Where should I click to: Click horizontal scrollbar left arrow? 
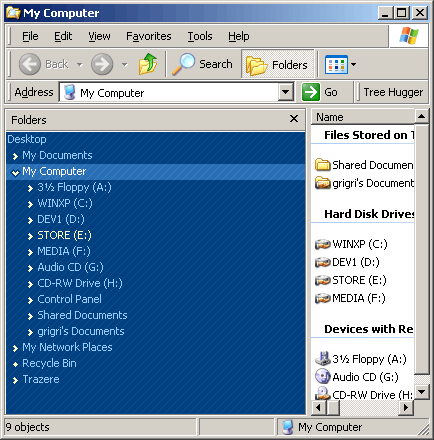click(x=318, y=407)
